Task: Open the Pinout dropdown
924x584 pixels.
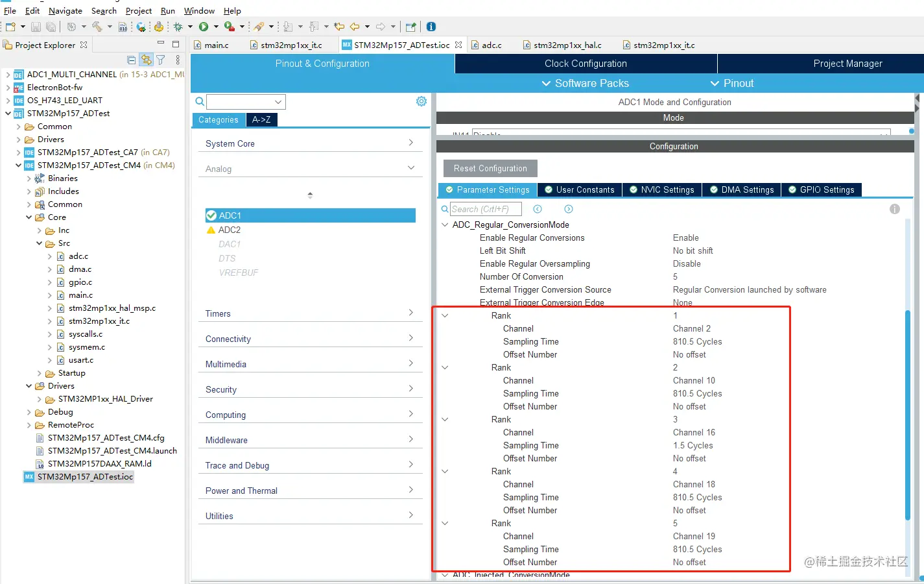Action: [x=732, y=83]
